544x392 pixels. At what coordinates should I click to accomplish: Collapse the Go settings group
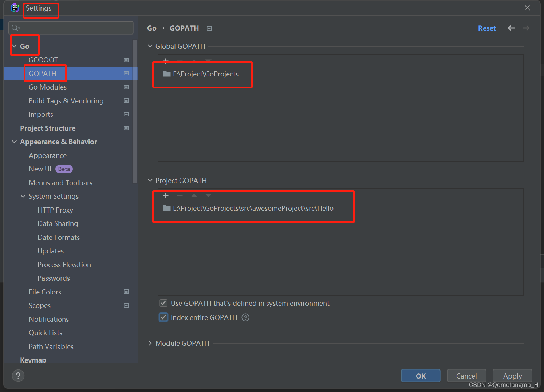[14, 46]
